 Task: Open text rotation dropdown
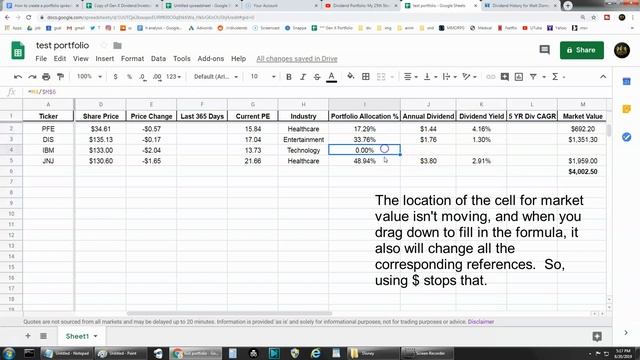pyautogui.click(x=469, y=77)
